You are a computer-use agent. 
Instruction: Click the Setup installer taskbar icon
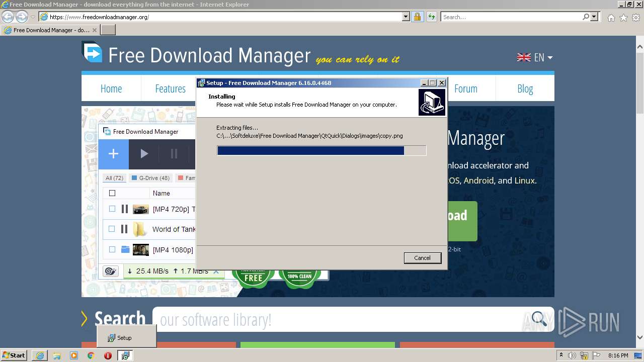[125, 355]
